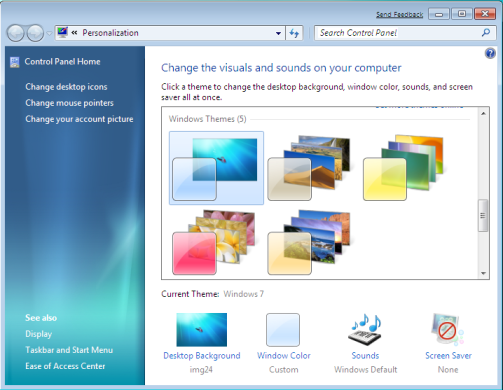Screen dimensions: 503x390
Task: Minimize the Personalization window
Action: click(439, 14)
